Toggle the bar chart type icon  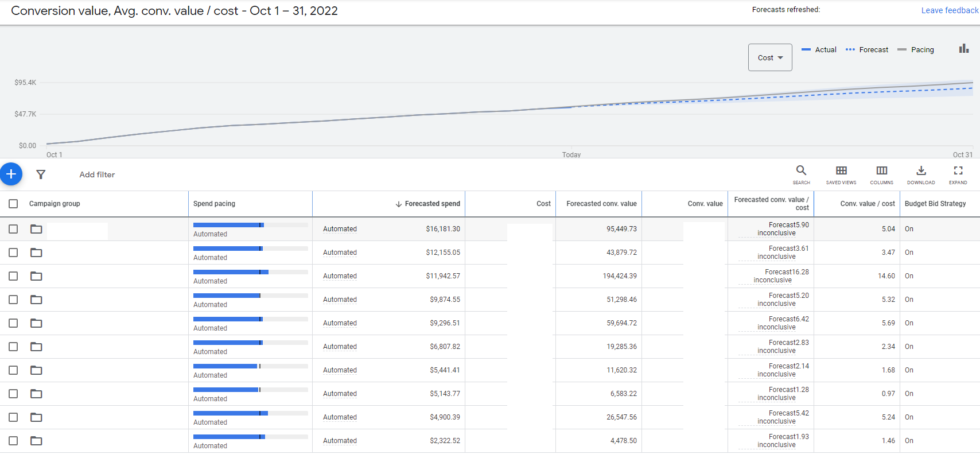[x=964, y=49]
